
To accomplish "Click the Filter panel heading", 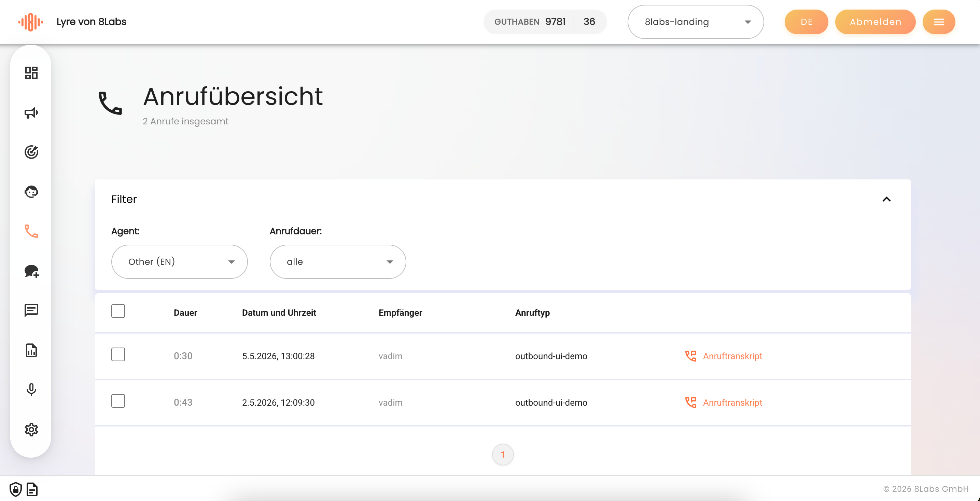I will coord(124,199).
